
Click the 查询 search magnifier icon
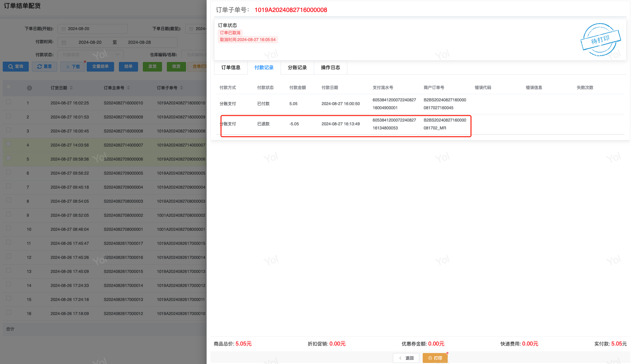coord(11,67)
